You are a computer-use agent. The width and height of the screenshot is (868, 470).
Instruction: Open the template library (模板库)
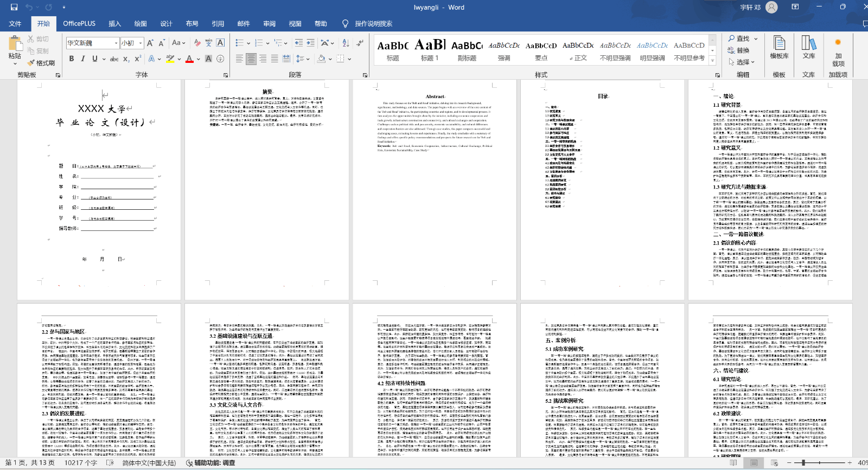pos(779,47)
